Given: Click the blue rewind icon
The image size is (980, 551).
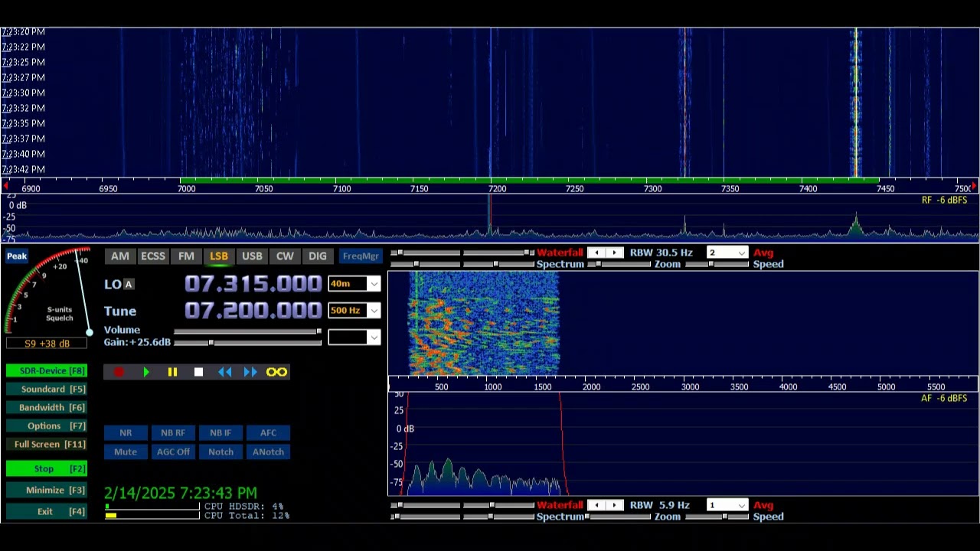Looking at the screenshot, I should click(x=224, y=372).
